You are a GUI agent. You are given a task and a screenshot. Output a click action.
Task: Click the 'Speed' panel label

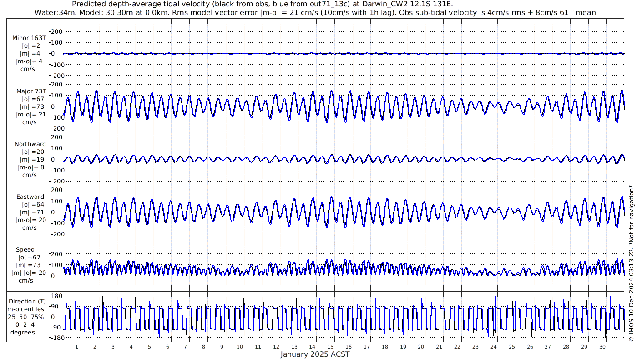click(25, 250)
